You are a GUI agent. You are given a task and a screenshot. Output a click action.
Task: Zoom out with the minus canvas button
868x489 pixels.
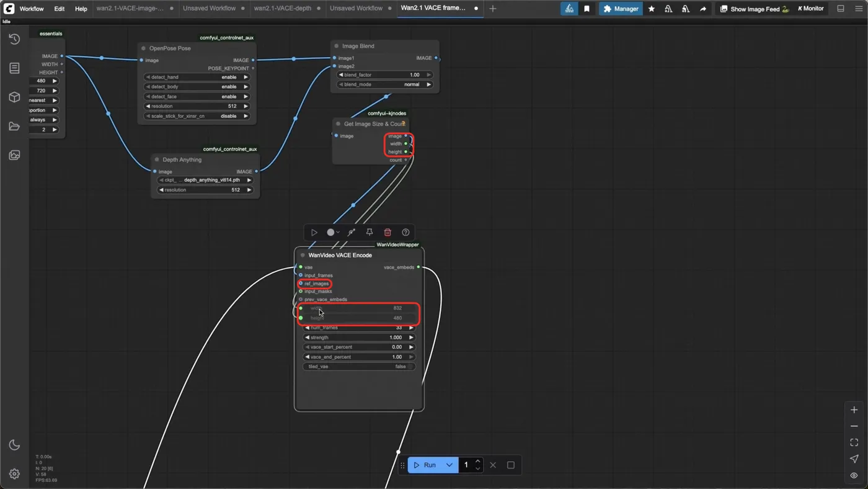click(854, 426)
